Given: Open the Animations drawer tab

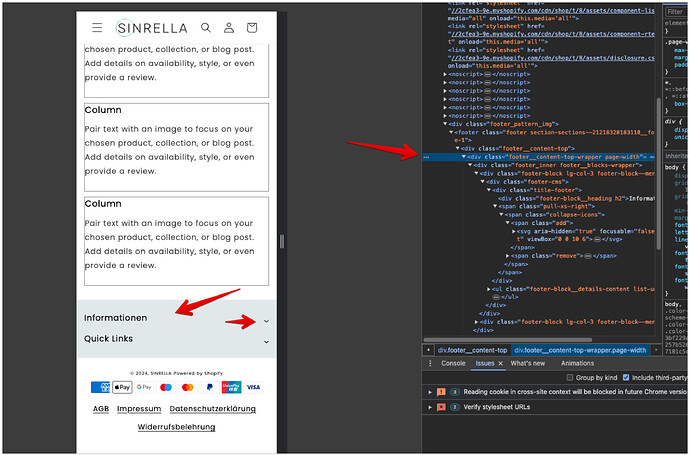Looking at the screenshot, I should pos(577,363).
